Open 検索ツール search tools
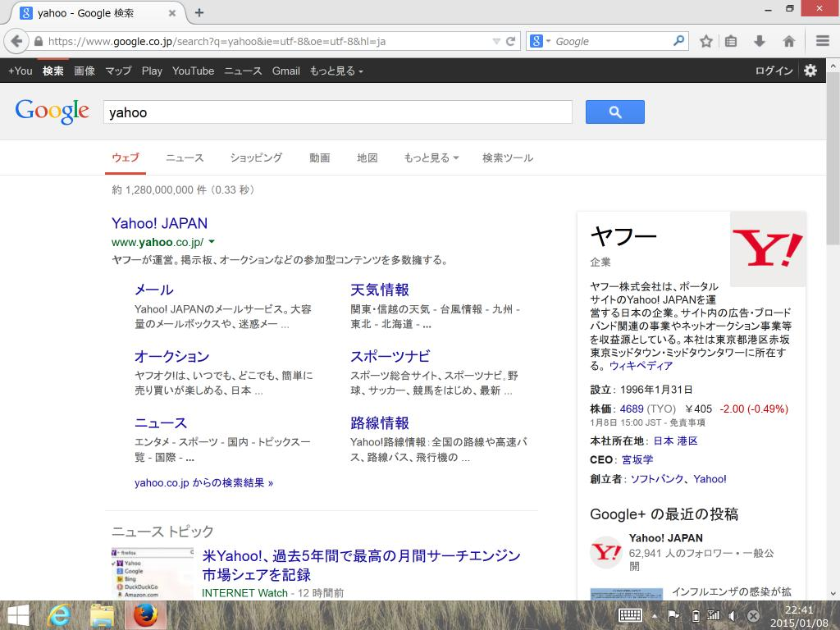The image size is (840, 630). point(507,157)
